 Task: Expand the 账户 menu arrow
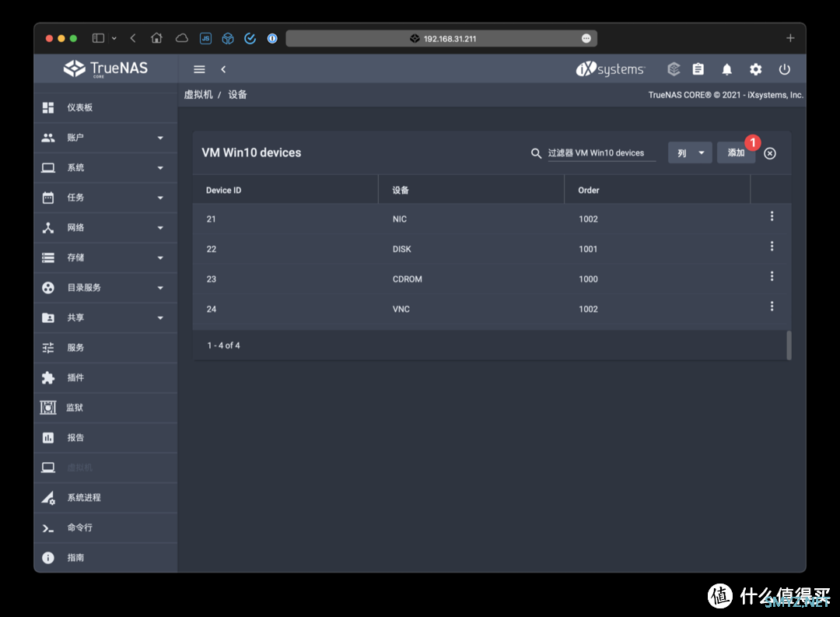tap(160, 138)
